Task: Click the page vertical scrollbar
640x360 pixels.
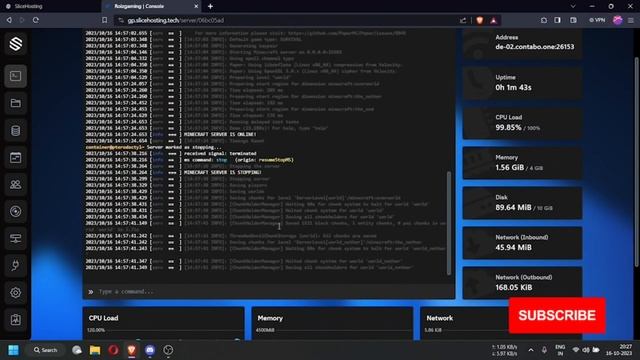Action: pos(636,163)
